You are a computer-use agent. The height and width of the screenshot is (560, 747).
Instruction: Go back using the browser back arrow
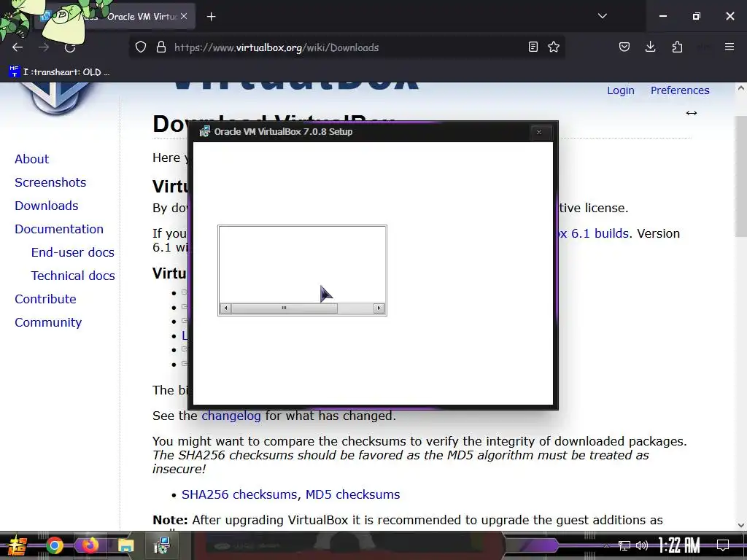coord(18,47)
